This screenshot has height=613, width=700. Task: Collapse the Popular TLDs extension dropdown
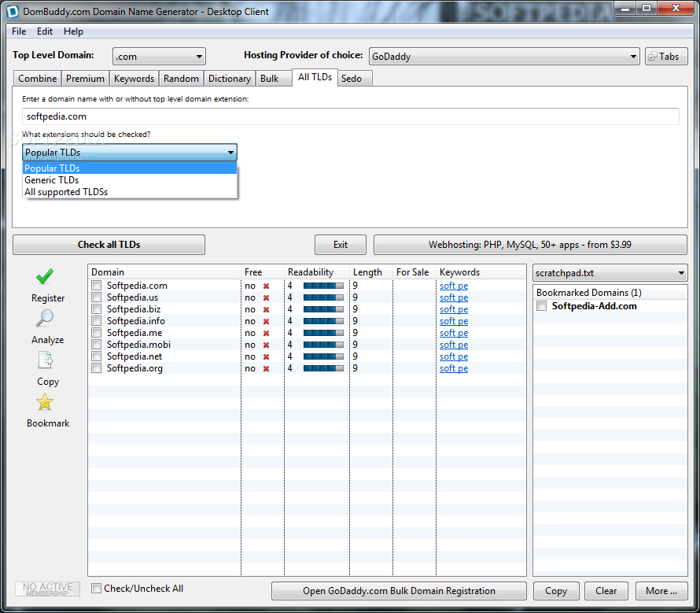coord(130,153)
